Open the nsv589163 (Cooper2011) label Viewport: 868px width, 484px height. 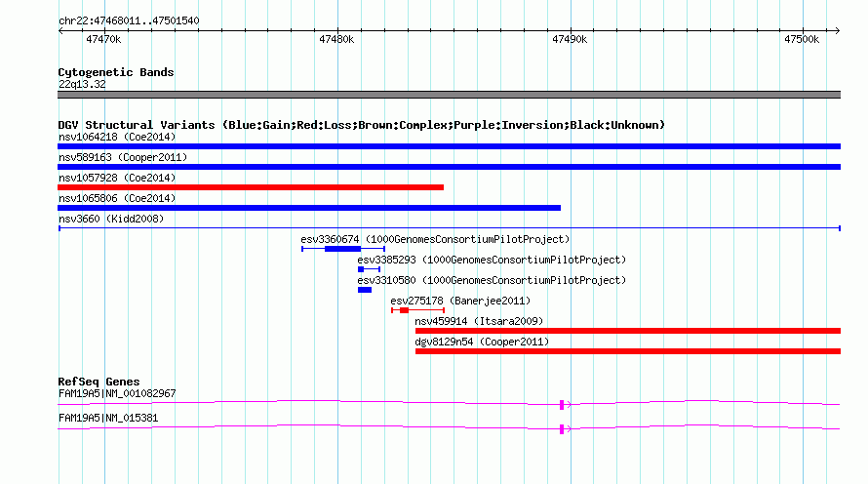(x=123, y=157)
